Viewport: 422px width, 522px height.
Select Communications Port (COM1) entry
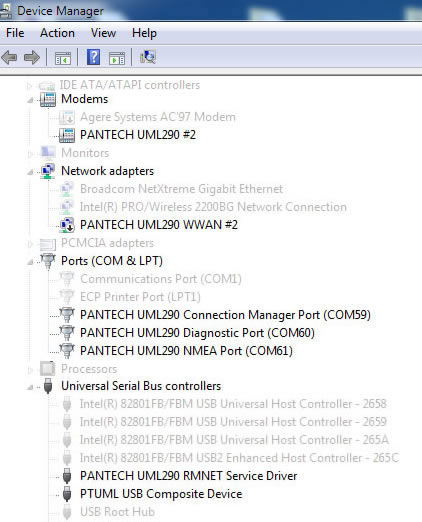click(x=161, y=279)
